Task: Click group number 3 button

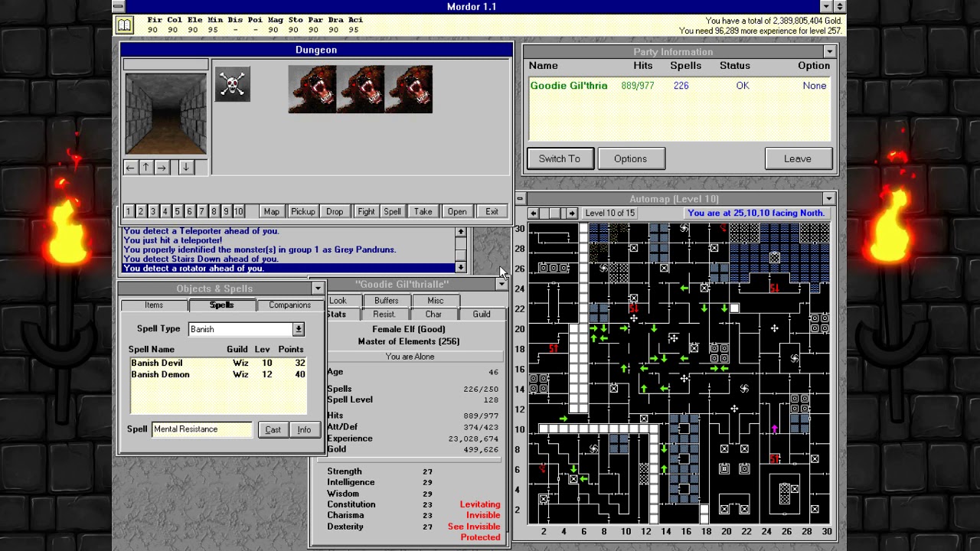Action: click(x=152, y=212)
